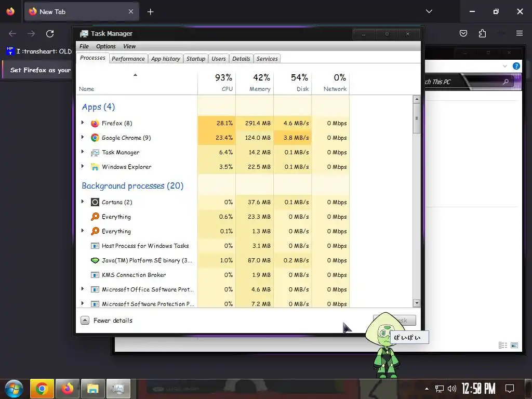Switch to the Startup tab
Screen dimensions: 532x399
pyautogui.click(x=196, y=59)
